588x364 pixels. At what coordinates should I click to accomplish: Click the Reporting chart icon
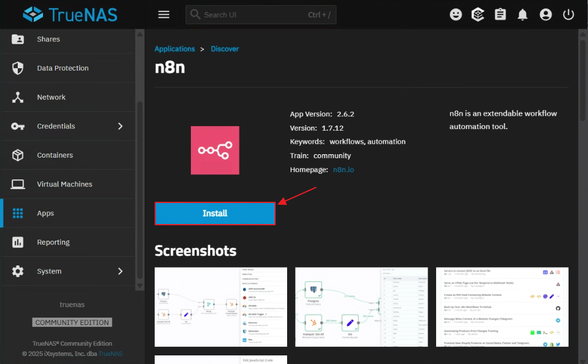click(x=18, y=242)
